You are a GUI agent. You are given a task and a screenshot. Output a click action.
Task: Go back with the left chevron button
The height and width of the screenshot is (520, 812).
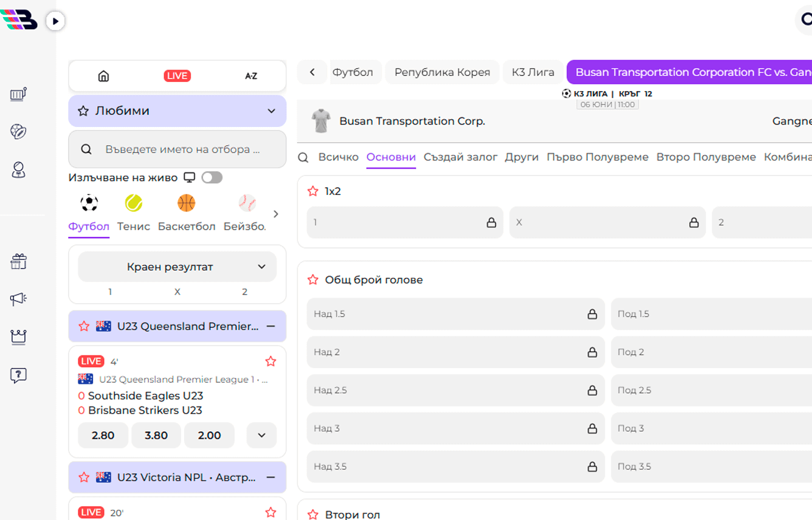[x=312, y=72]
